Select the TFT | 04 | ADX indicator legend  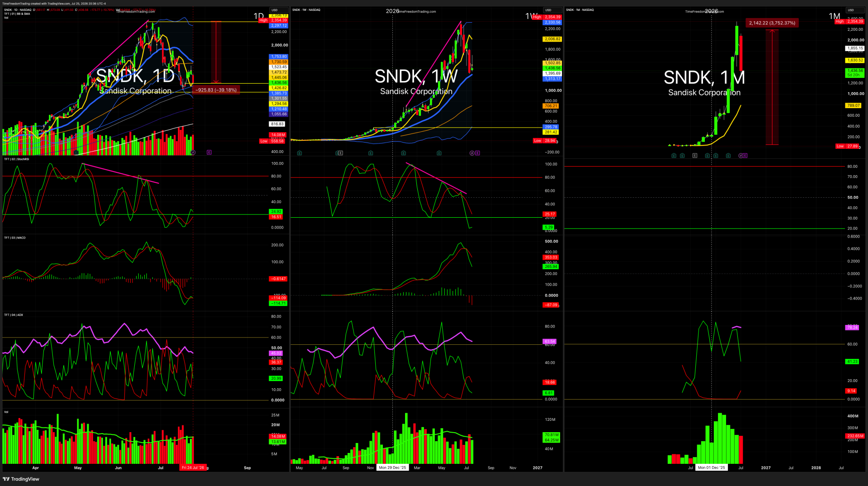[x=14, y=315]
